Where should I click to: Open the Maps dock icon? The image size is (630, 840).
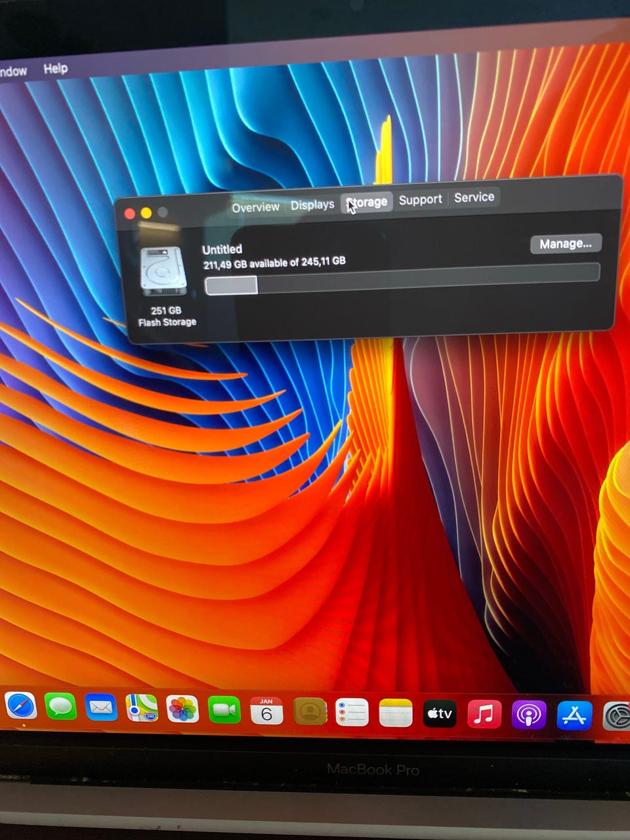pyautogui.click(x=142, y=709)
